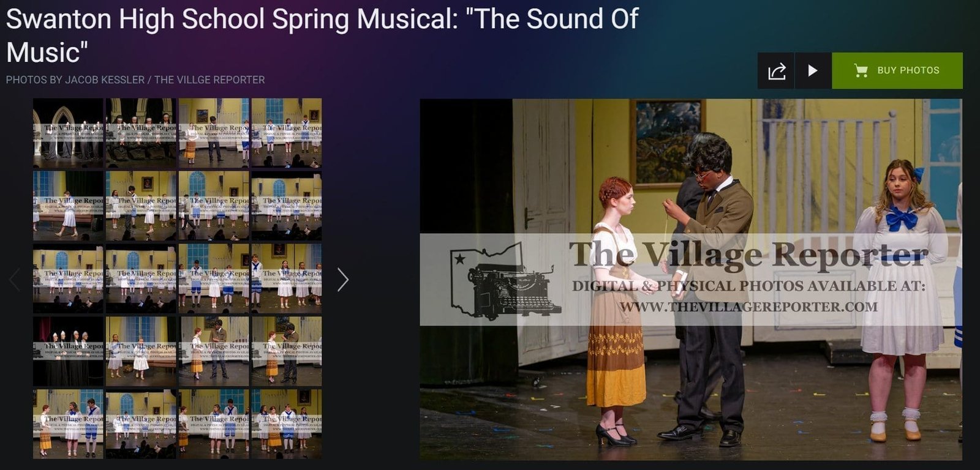
Task: Go to next thumbnail page arrow
Action: click(x=343, y=280)
